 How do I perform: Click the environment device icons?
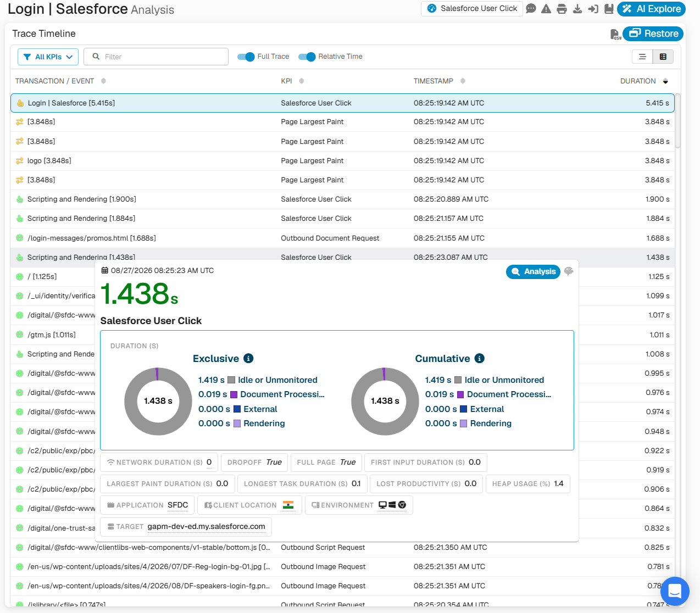[392, 505]
